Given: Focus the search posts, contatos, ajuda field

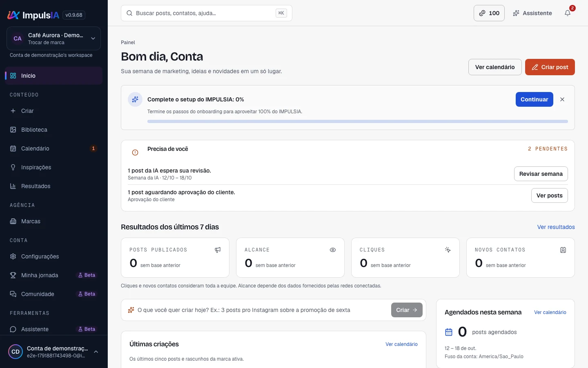Looking at the screenshot, I should point(207,13).
